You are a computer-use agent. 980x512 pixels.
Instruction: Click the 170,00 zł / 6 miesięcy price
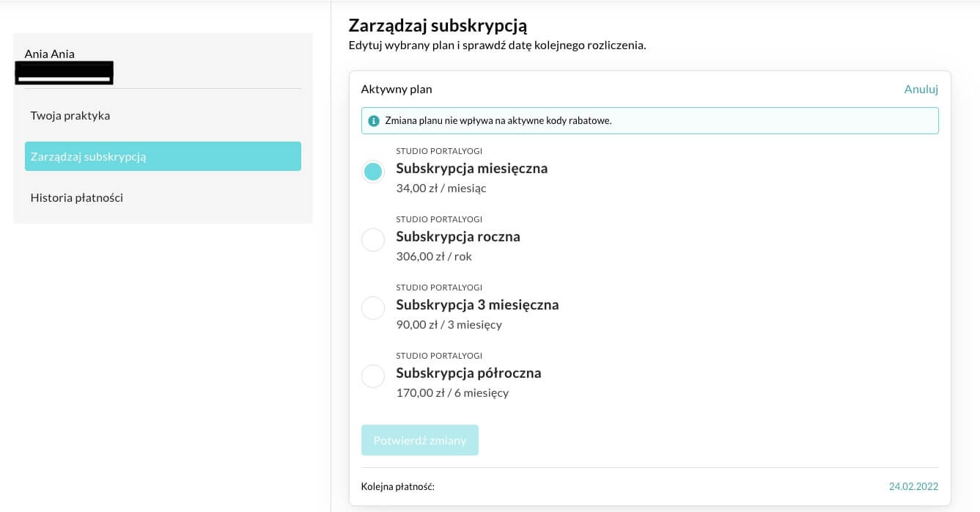(x=452, y=393)
